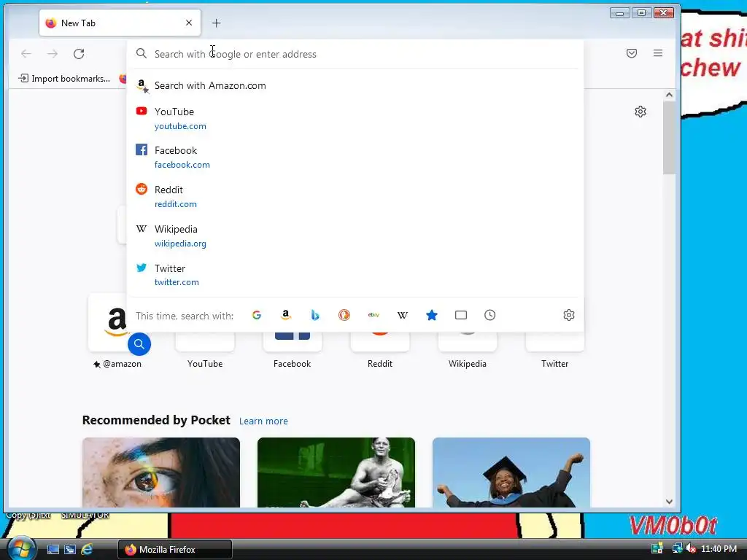747x560 pixels.
Task: Click the magnifier icon on Amazon tile
Action: click(x=139, y=344)
